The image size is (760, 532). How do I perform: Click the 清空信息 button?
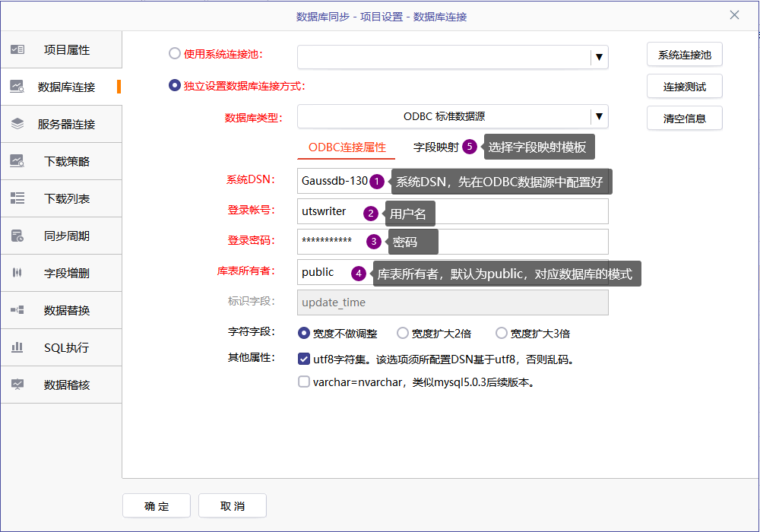[x=685, y=119]
